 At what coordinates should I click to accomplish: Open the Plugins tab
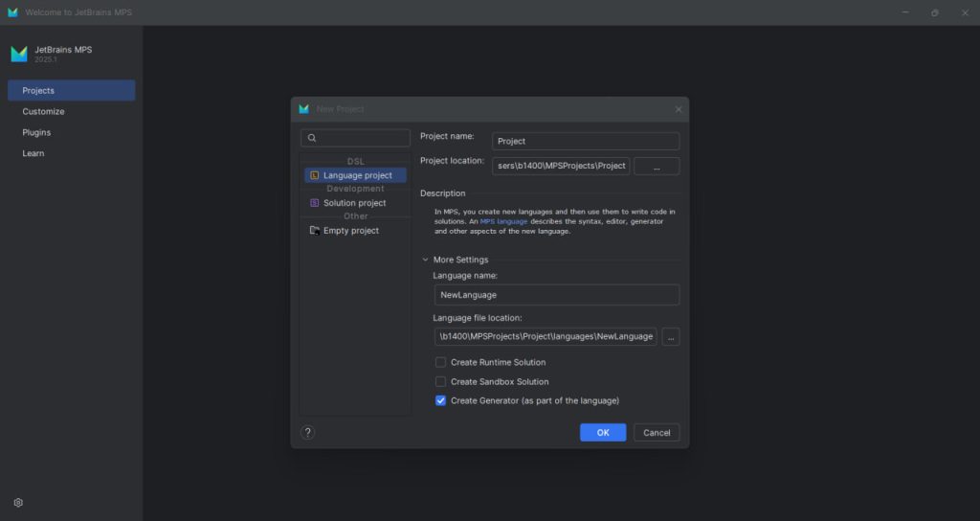[71, 132]
